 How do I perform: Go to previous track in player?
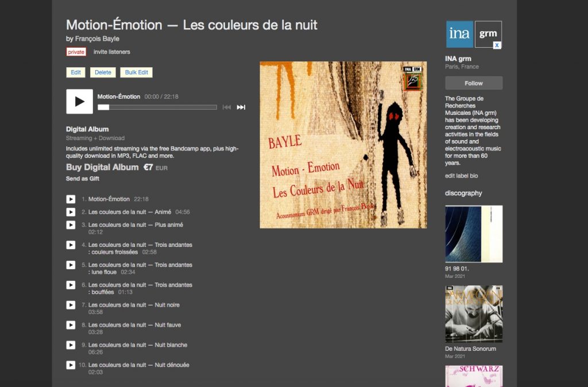click(x=226, y=107)
